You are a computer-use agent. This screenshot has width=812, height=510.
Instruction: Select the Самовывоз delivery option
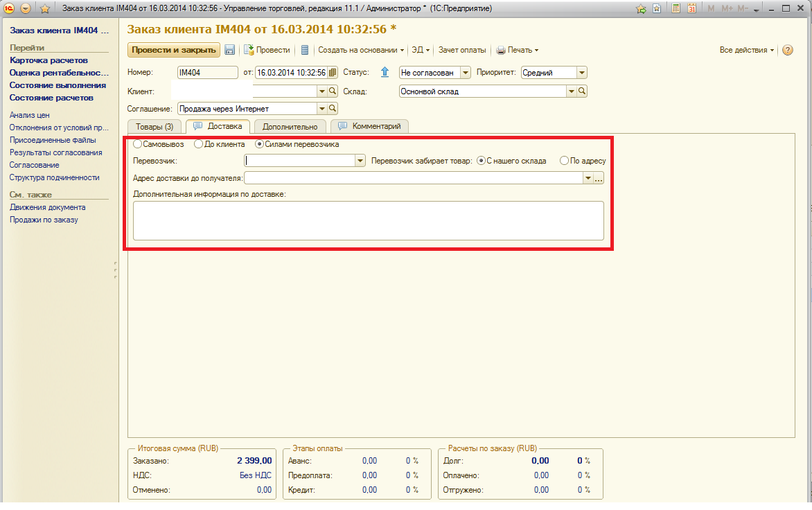(x=159, y=144)
